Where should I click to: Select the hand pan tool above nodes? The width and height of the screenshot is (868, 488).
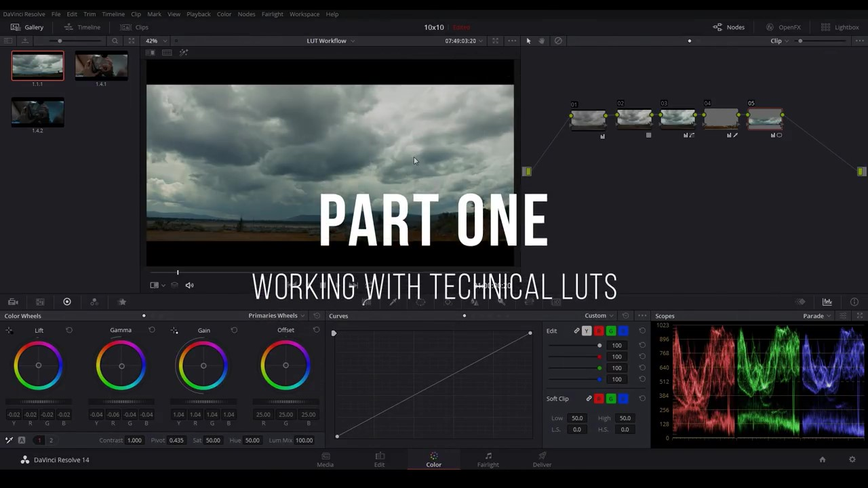click(x=542, y=41)
